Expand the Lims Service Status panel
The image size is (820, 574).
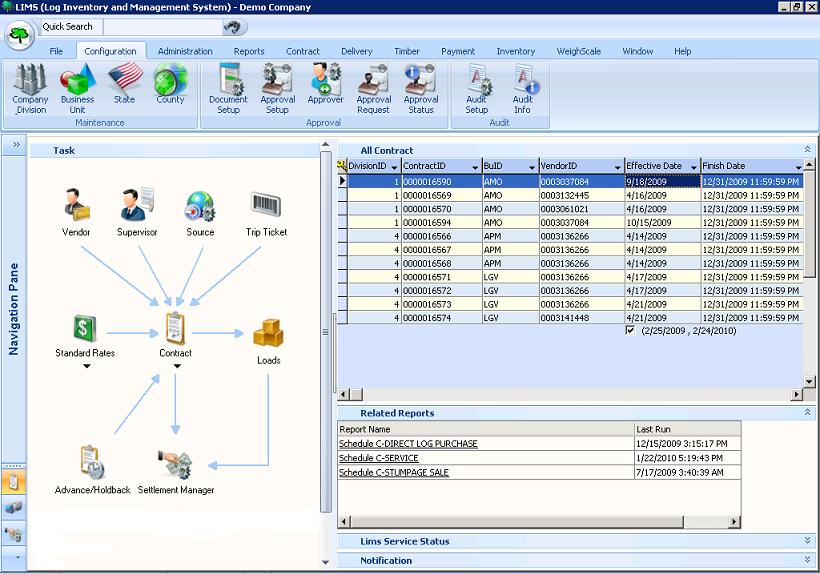(x=807, y=541)
